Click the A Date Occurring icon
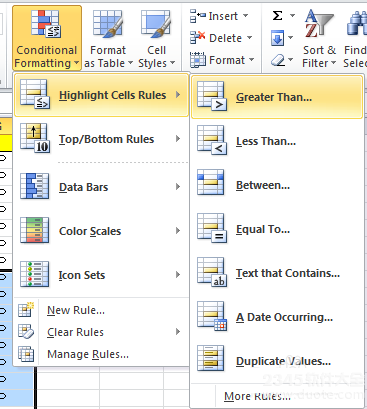Screen dimensions: 367x409 click(x=212, y=317)
